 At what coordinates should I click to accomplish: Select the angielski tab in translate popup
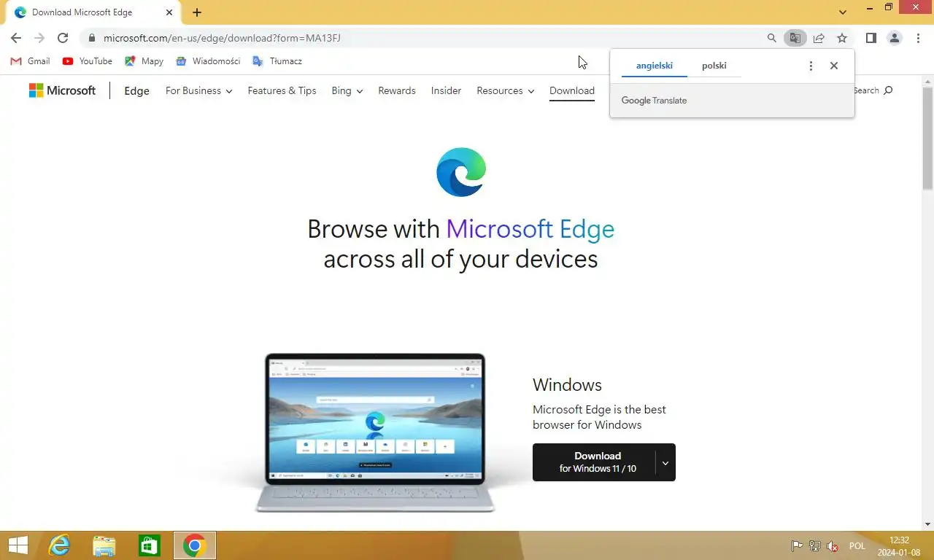[x=655, y=66]
